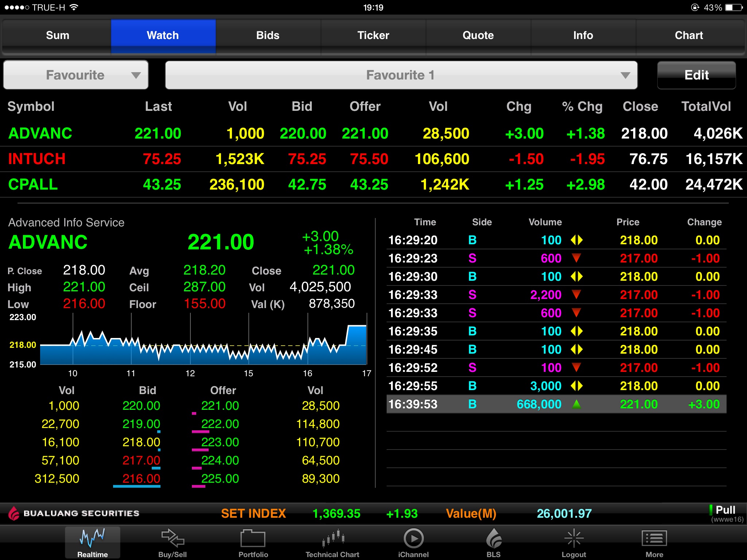Tap the Avg price 218.20

(204, 270)
